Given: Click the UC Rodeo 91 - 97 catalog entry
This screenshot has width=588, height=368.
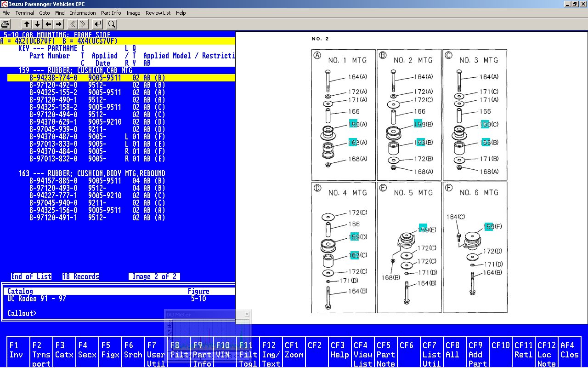Looking at the screenshot, I should (x=37, y=299).
